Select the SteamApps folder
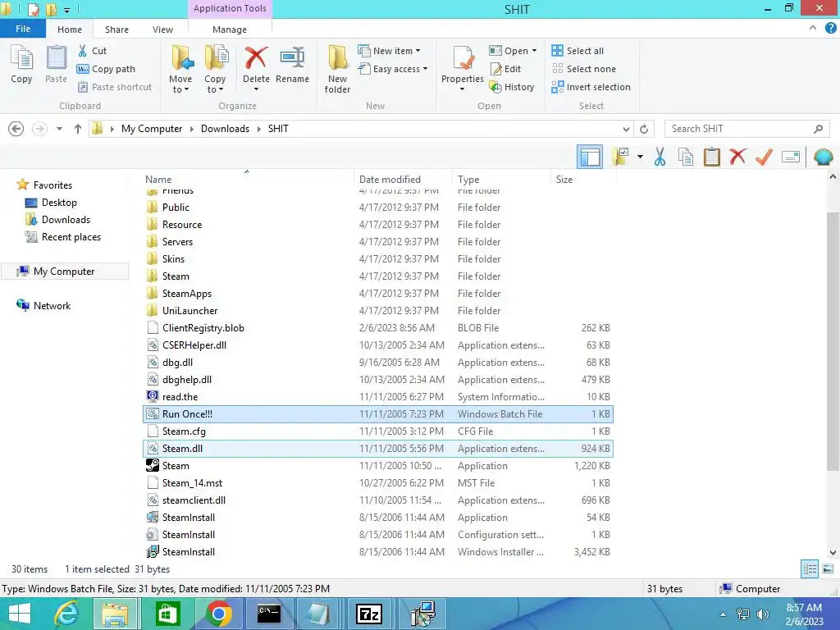This screenshot has height=630, width=840. pos(377,294)
